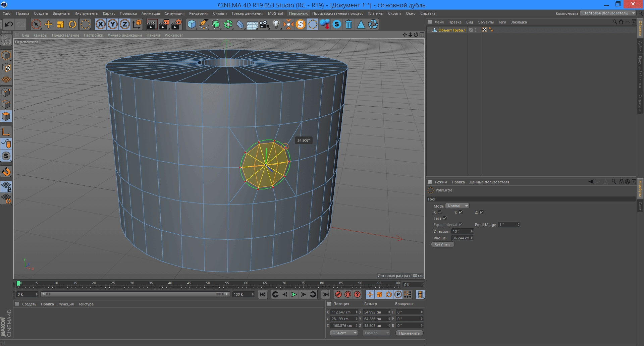Click the spline Pen tool icon
This screenshot has width=644, height=346.
point(204,24)
